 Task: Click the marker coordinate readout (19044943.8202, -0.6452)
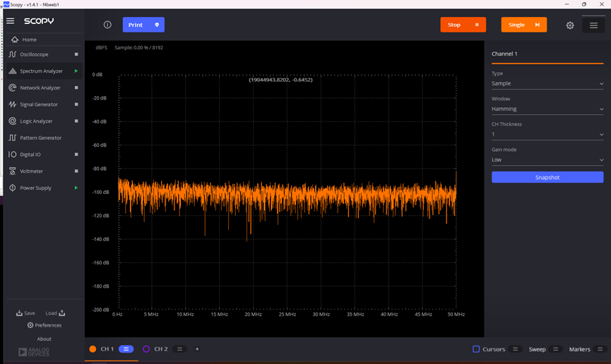click(x=280, y=80)
